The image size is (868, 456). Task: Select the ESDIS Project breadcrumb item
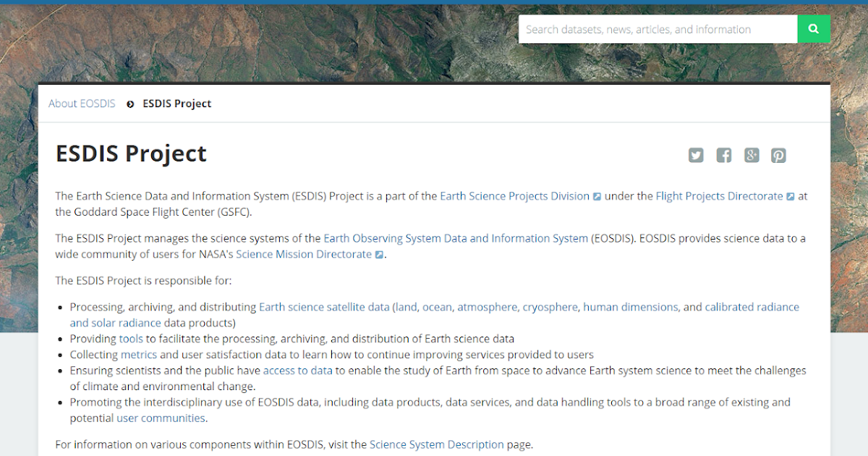176,104
